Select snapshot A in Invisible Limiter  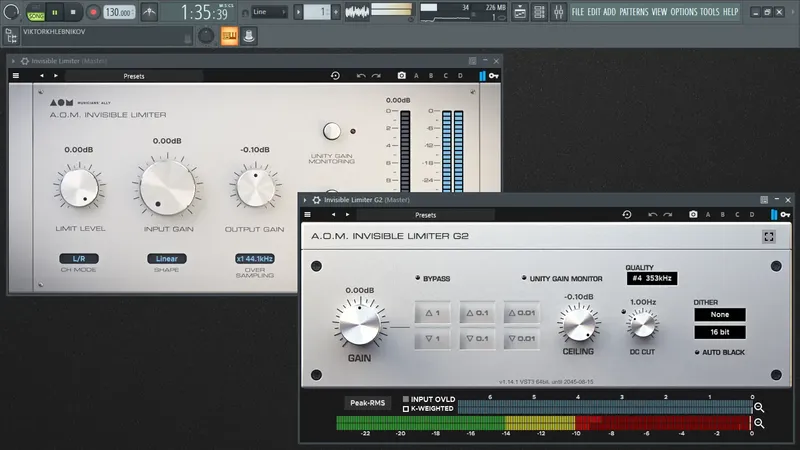coord(416,76)
